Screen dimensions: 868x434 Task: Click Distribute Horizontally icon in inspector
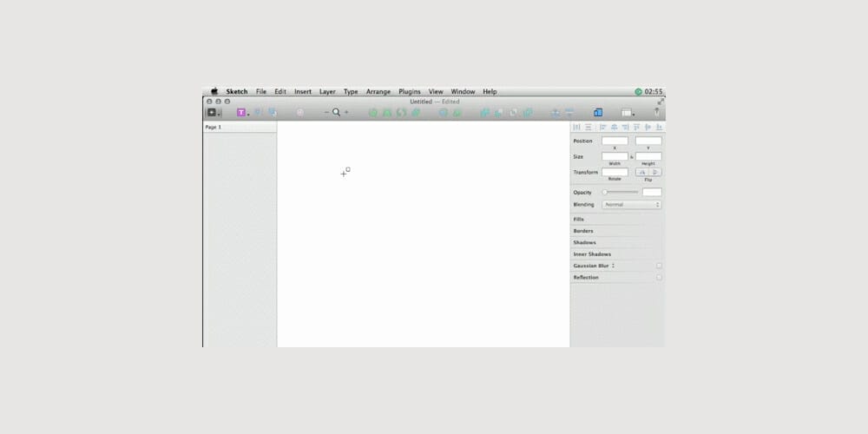click(x=577, y=128)
